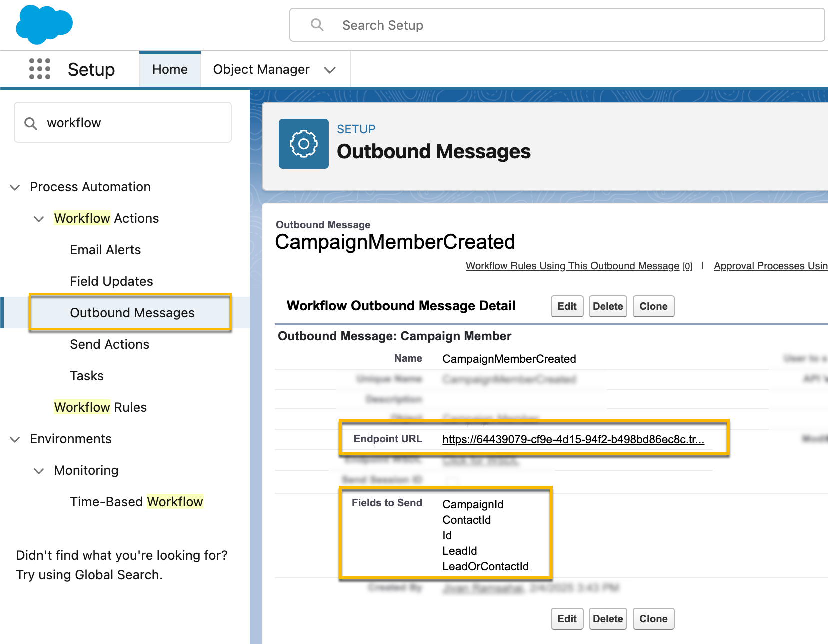Open Send Actions in the sidebar

(109, 344)
